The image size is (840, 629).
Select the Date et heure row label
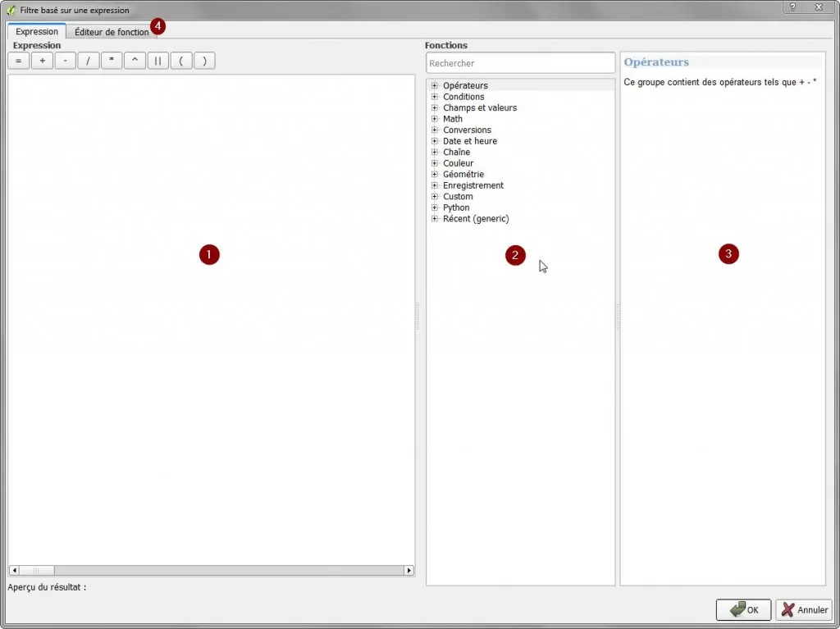click(470, 141)
